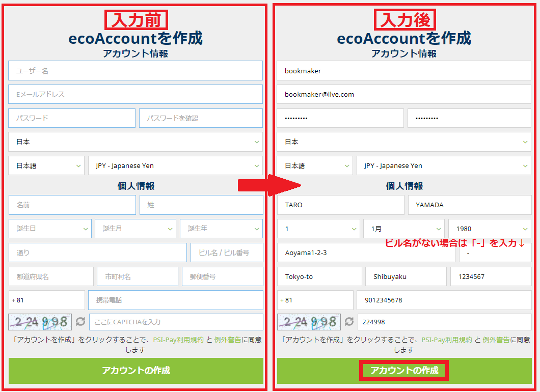
Task: Click the empty ユーザー名 field
Action: pos(136,71)
